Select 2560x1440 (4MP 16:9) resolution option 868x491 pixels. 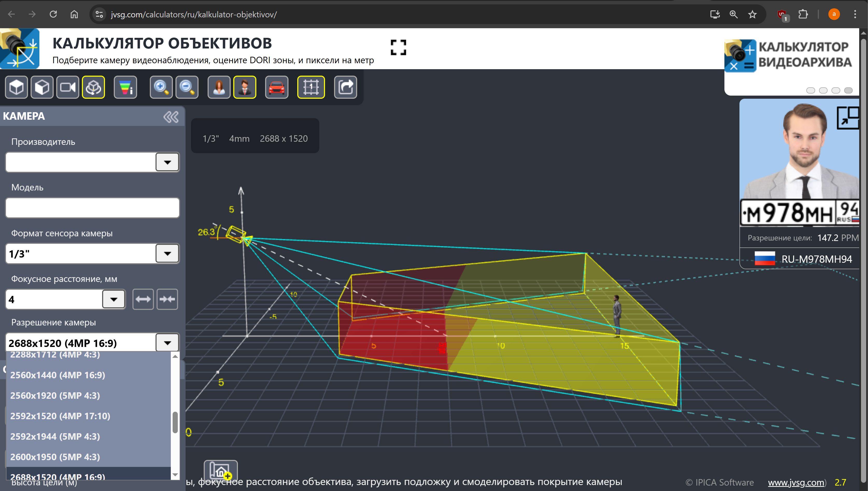tap(58, 375)
